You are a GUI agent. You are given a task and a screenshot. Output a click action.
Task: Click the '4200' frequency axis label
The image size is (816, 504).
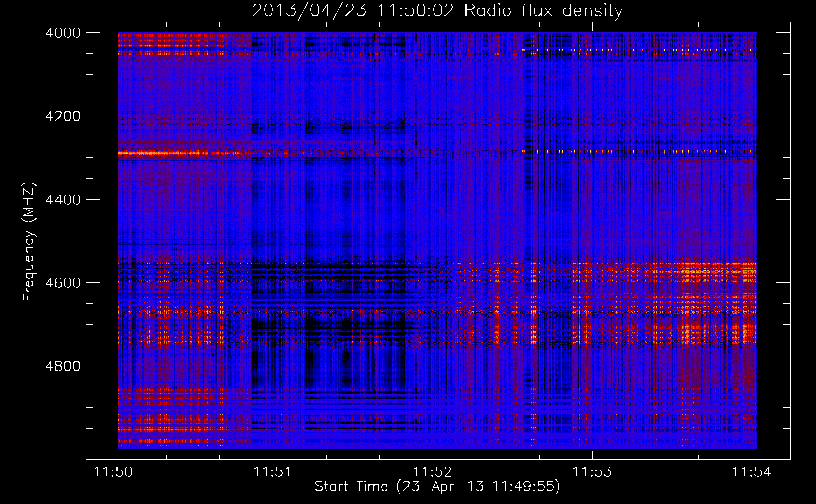(x=63, y=116)
